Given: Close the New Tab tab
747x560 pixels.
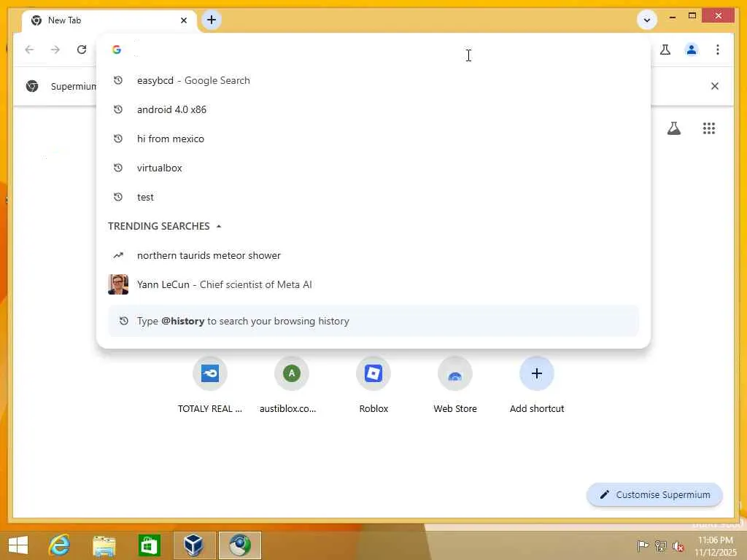Looking at the screenshot, I should [x=184, y=20].
